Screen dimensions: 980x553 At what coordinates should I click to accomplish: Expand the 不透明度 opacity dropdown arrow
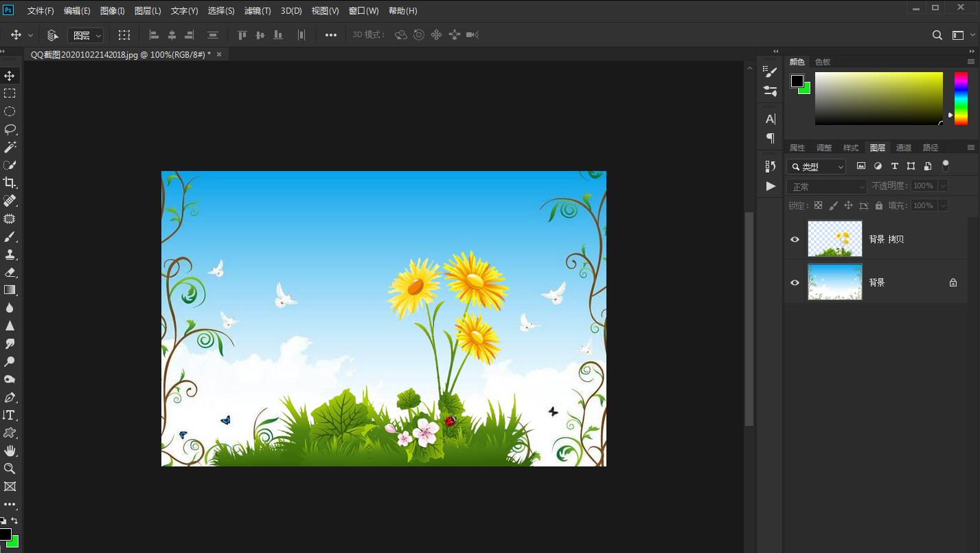(943, 185)
